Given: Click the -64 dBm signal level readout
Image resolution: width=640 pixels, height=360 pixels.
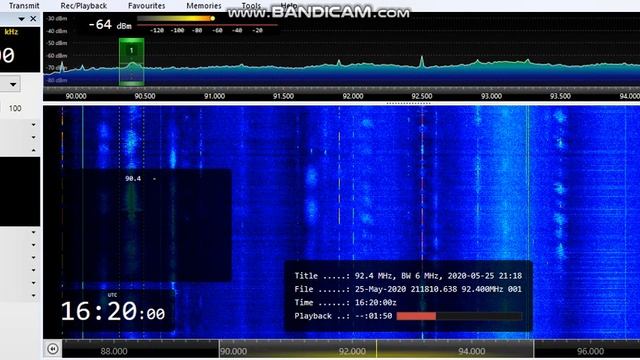Looking at the screenshot, I should point(110,25).
